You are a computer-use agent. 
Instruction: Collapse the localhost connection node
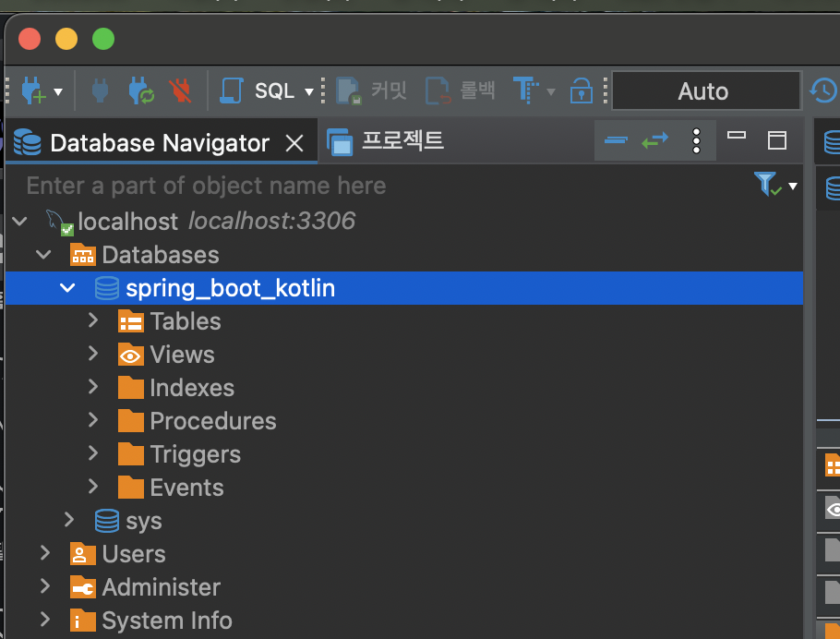(x=19, y=221)
